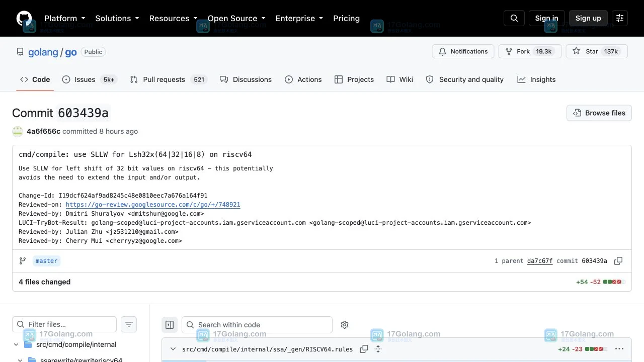Viewport: 644px width, 362px height.
Task: Click the Sign up button
Action: point(588,18)
